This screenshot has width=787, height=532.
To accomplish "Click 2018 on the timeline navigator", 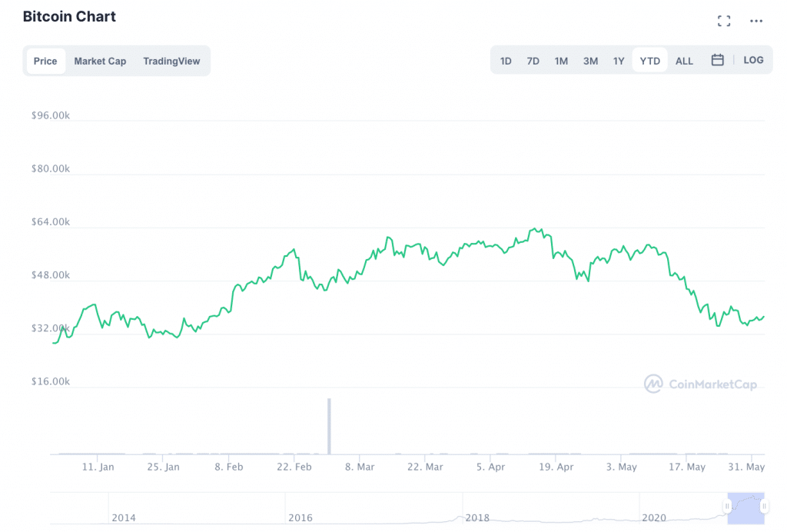I will [477, 517].
